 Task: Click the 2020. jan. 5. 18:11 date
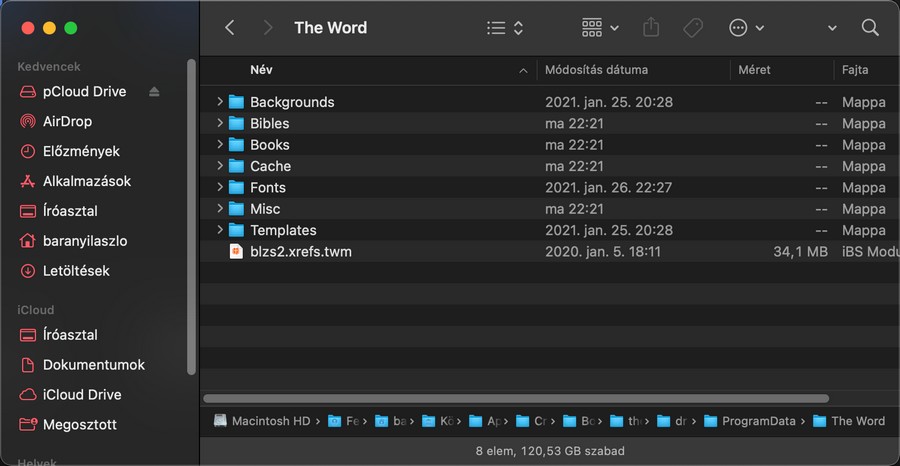click(602, 251)
